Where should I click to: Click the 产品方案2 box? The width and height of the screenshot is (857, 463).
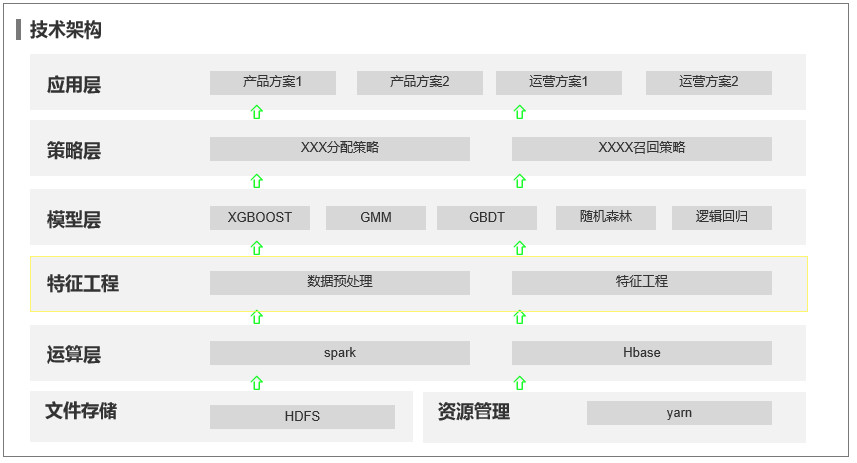pos(419,82)
